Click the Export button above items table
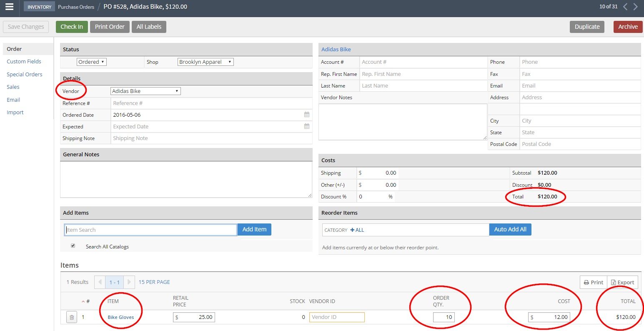 click(x=622, y=282)
